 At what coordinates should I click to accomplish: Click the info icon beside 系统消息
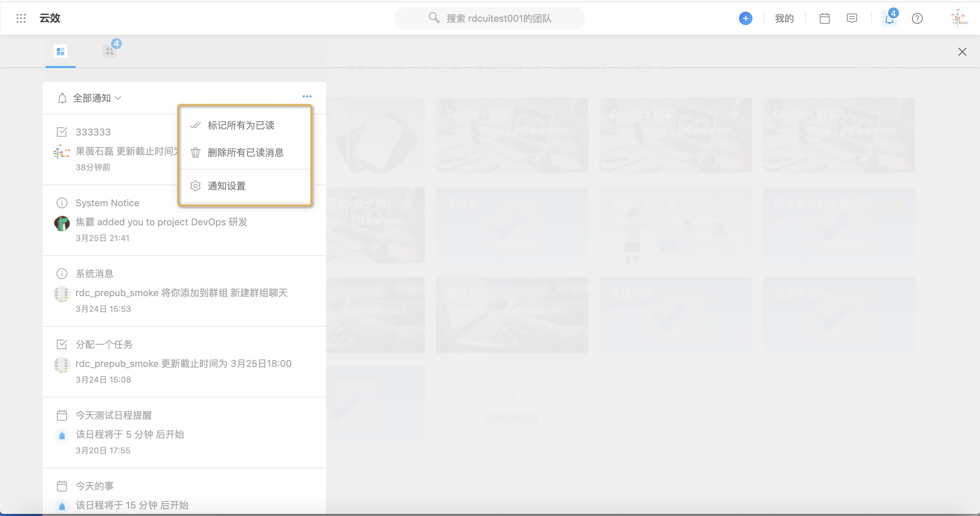pos(62,273)
